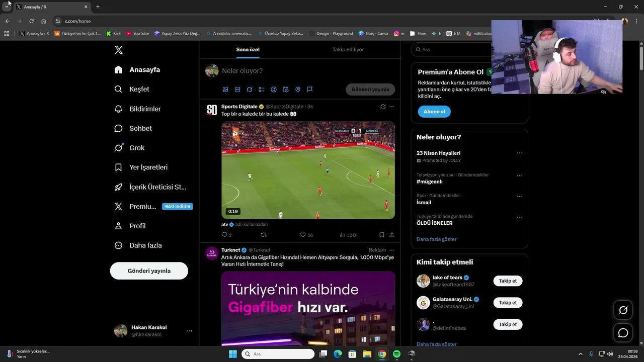Tag location with the pin icon
Screen dimensions: 644x362
point(298,89)
